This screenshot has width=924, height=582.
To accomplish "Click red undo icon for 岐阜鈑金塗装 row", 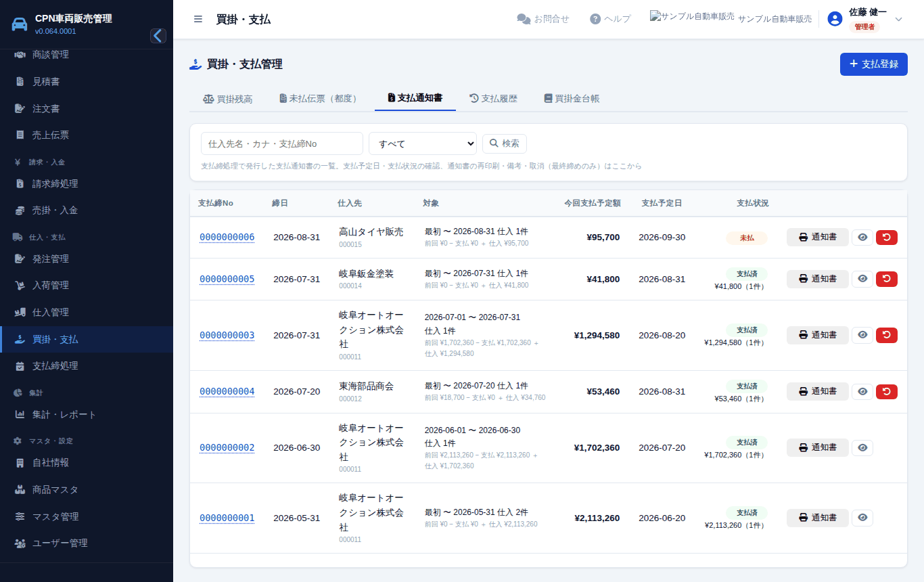I will 887,279.
